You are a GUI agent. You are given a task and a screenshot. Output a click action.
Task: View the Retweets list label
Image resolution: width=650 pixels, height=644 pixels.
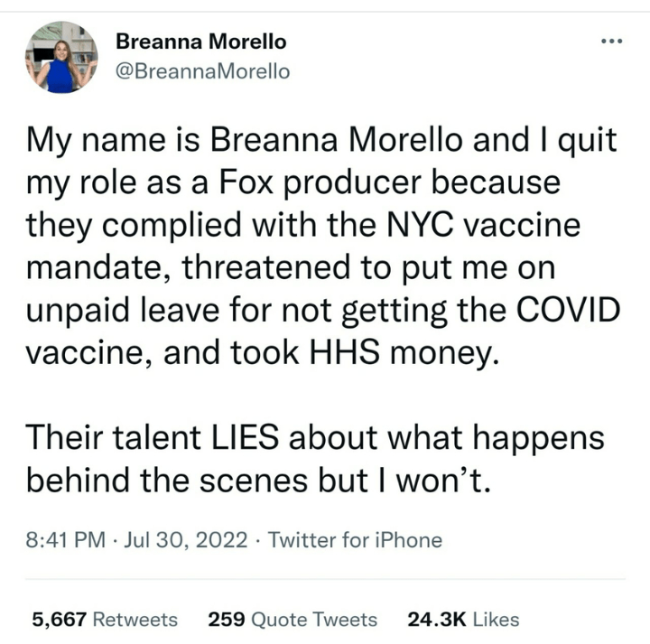tap(135, 619)
